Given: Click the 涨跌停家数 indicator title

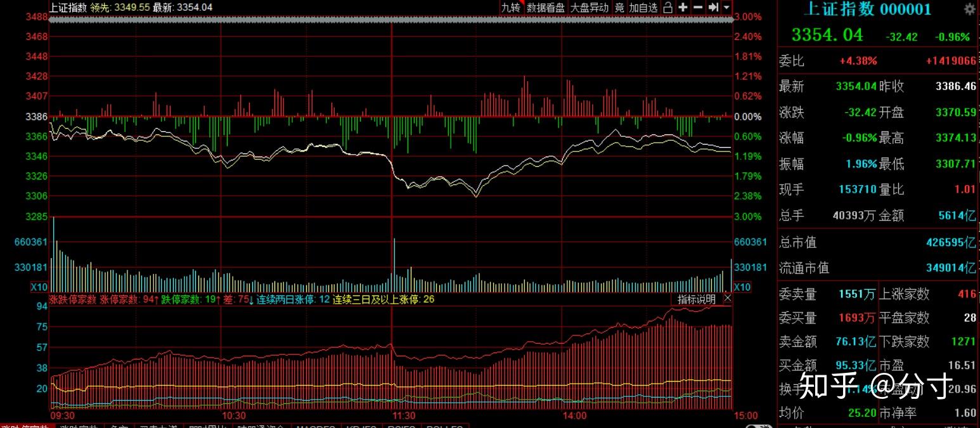Looking at the screenshot, I should [73, 299].
